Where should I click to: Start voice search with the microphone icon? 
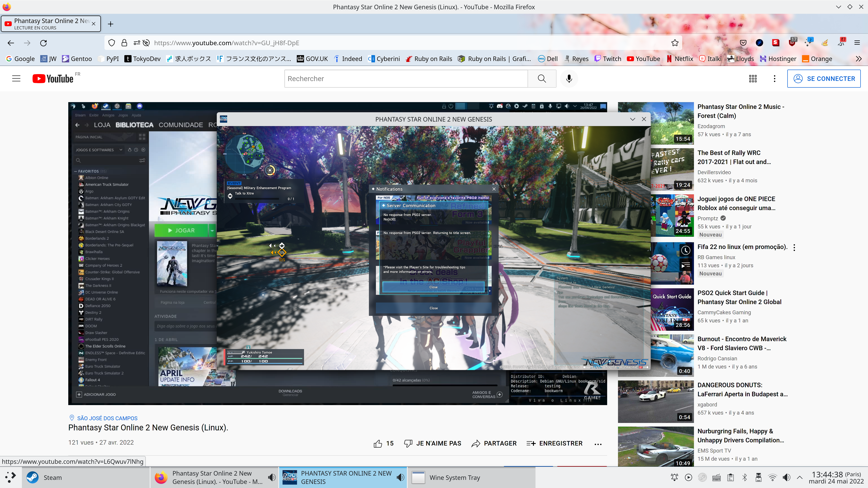click(569, 78)
